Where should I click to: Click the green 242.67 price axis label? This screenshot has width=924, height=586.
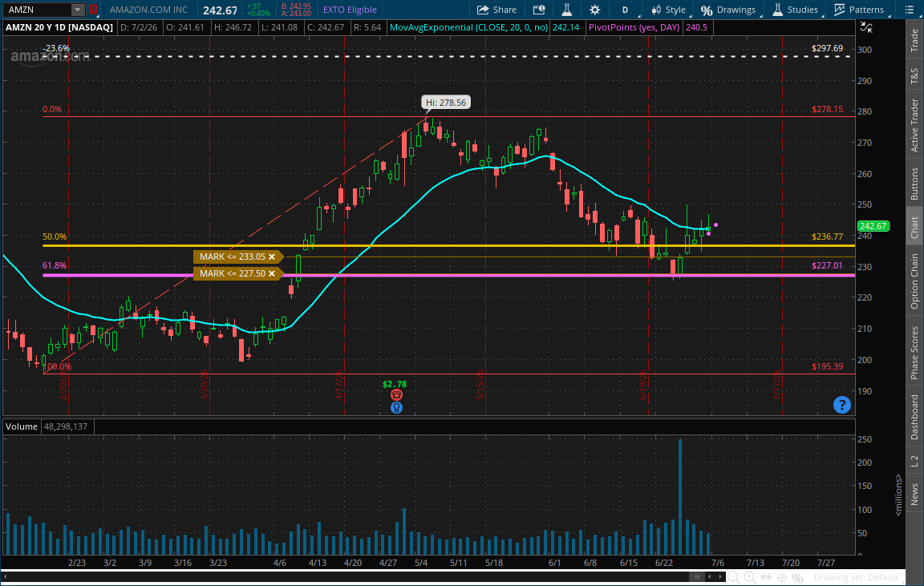pos(873,226)
